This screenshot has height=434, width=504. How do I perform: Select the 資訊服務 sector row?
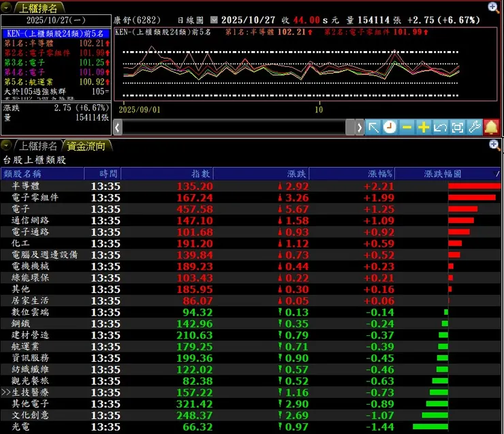coord(251,358)
